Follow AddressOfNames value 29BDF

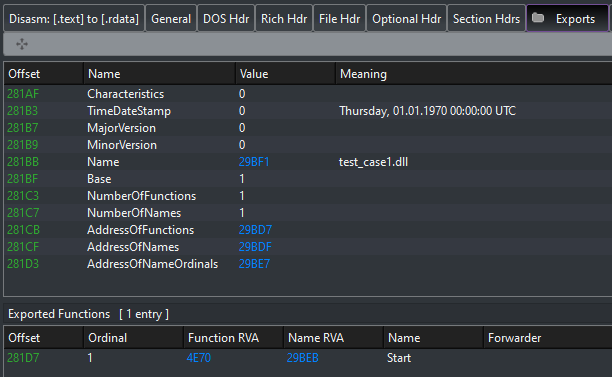pos(255,247)
